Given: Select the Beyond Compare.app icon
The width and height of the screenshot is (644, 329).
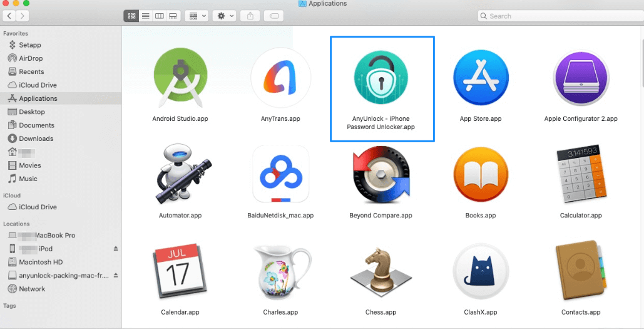Looking at the screenshot, I should (x=381, y=175).
